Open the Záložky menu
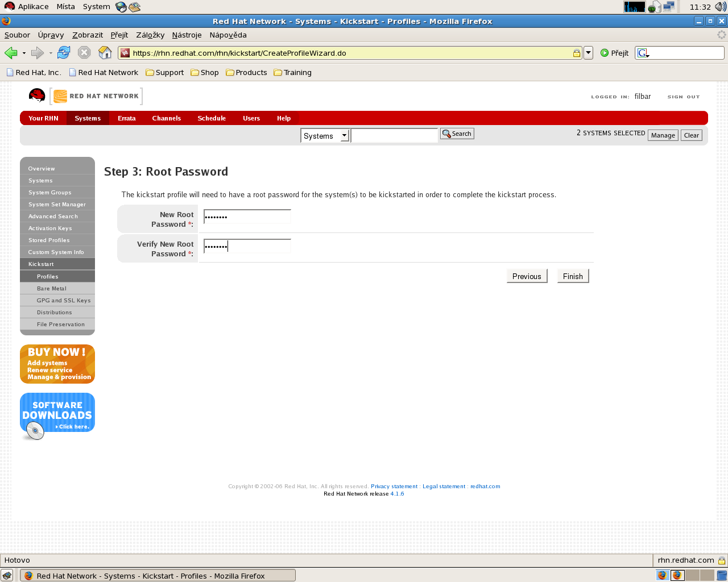Image resolution: width=728 pixels, height=582 pixels. tap(150, 35)
